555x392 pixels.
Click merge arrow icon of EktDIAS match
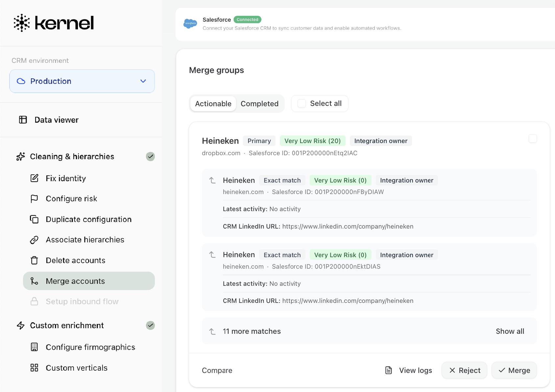pyautogui.click(x=212, y=255)
